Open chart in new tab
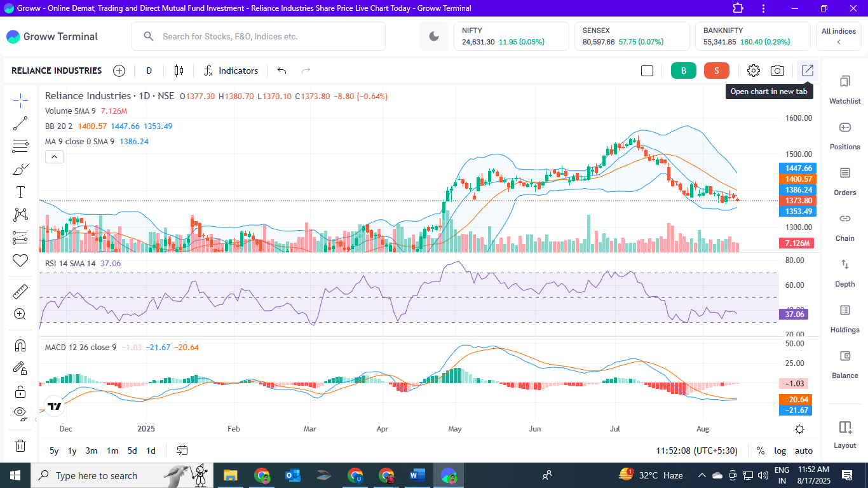 tap(806, 71)
